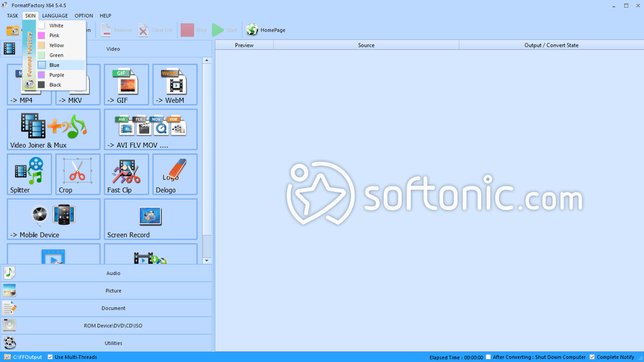This screenshot has height=362, width=644.
Task: Open the -> WebM conversion tile
Action: (174, 85)
